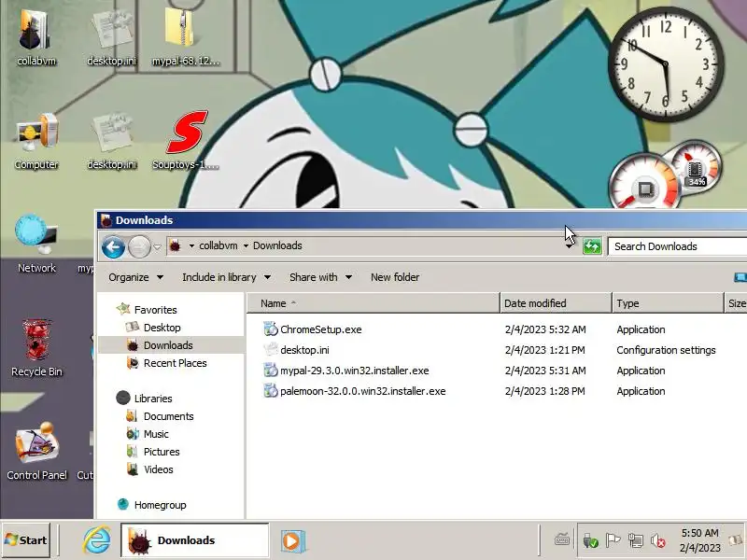
Task: Select Homegroup in navigation pane
Action: [160, 505]
